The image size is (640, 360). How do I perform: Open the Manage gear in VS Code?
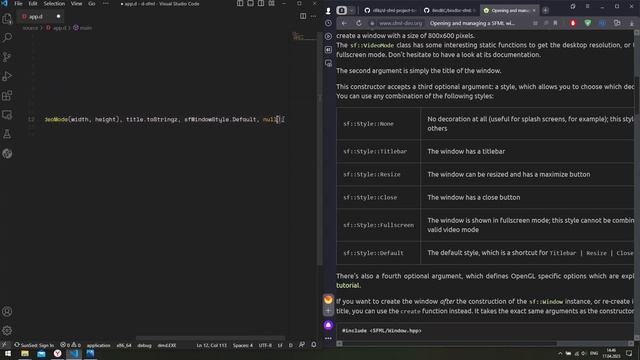coord(7,331)
